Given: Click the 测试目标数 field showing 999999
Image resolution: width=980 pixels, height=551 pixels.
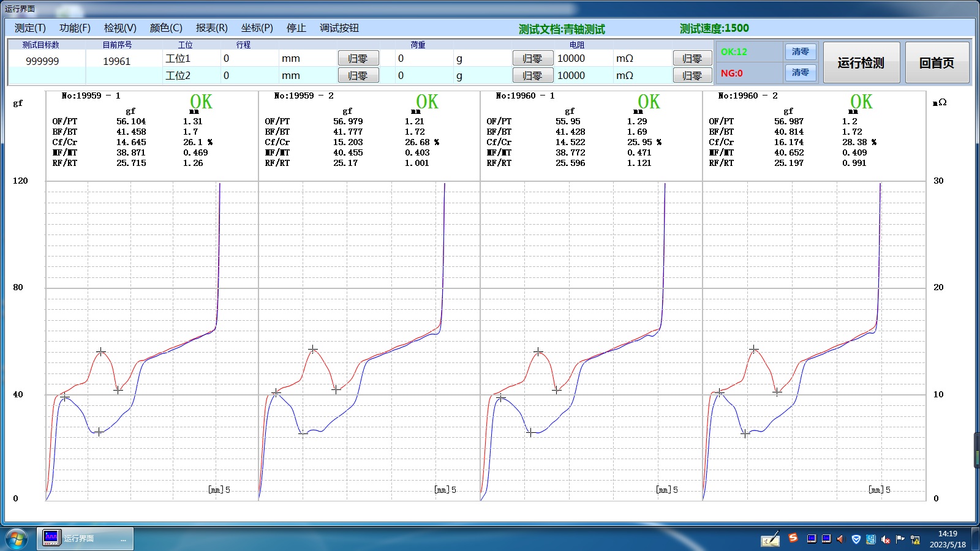Looking at the screenshot, I should (x=42, y=61).
